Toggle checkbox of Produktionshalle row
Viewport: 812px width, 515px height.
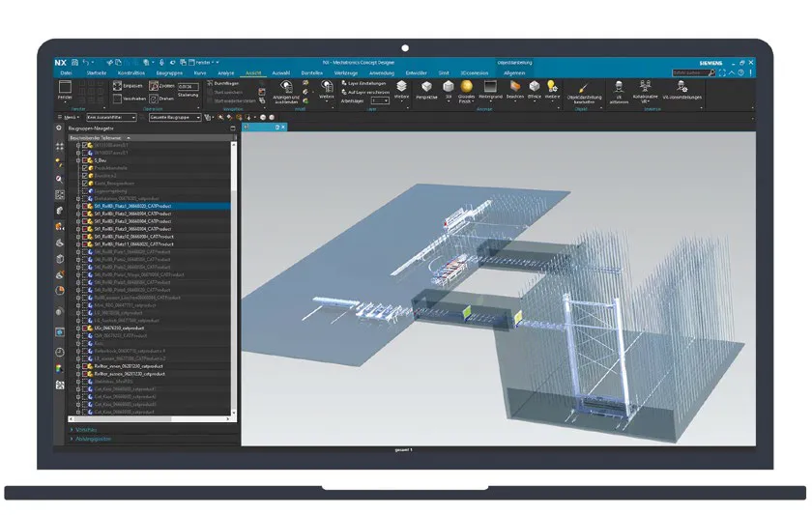pyautogui.click(x=85, y=168)
